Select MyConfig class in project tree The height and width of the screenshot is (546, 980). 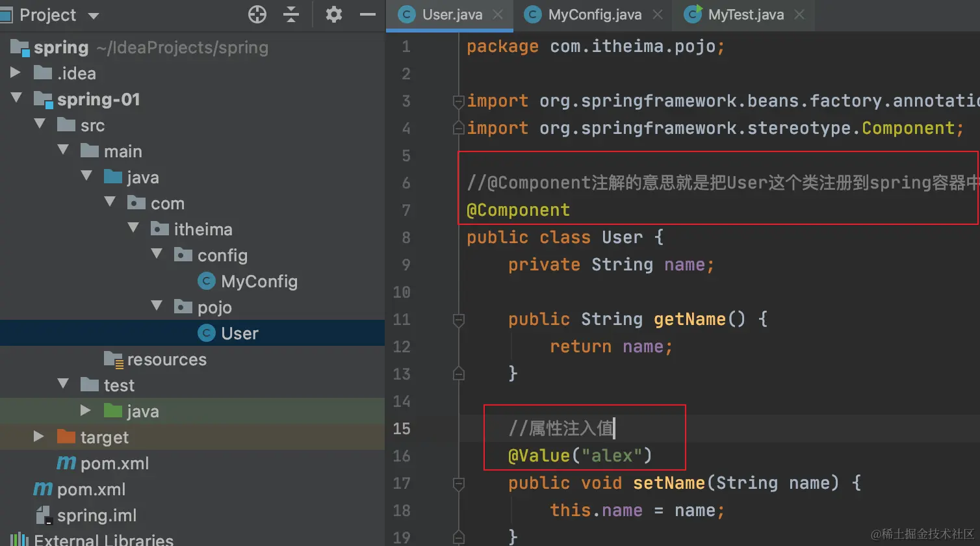point(259,281)
